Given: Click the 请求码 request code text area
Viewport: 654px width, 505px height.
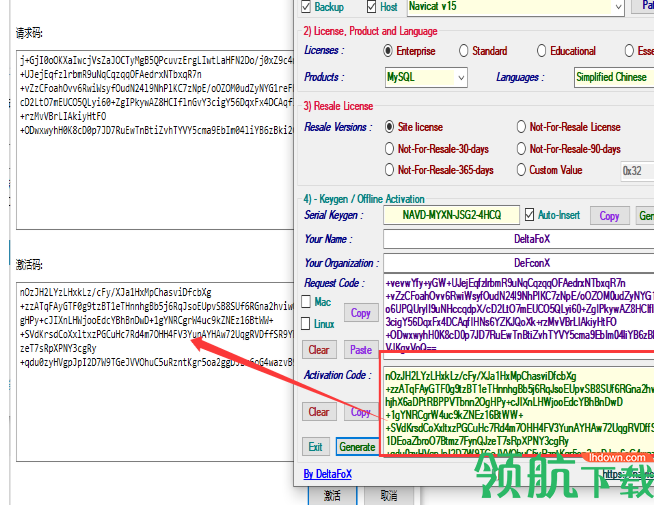Looking at the screenshot, I should click(x=155, y=140).
